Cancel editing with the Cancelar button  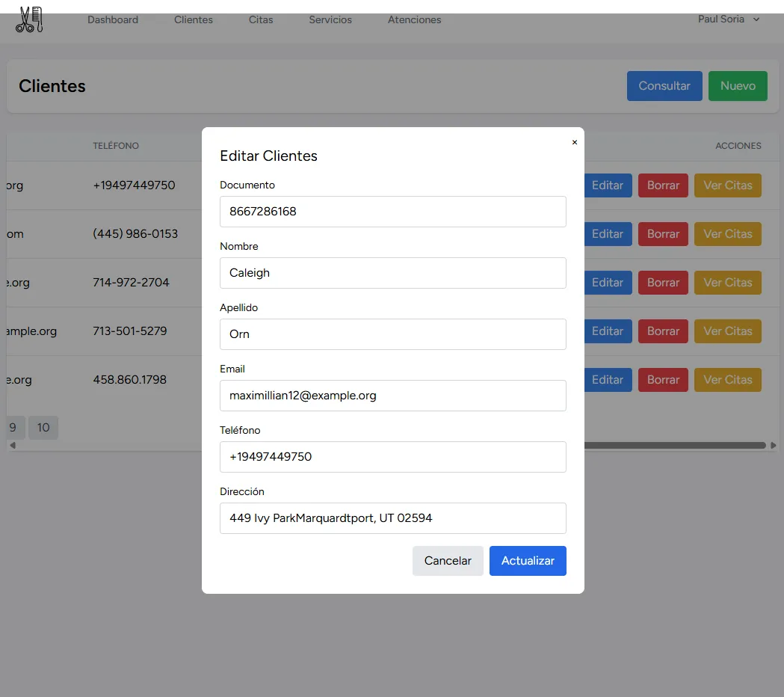pyautogui.click(x=448, y=561)
